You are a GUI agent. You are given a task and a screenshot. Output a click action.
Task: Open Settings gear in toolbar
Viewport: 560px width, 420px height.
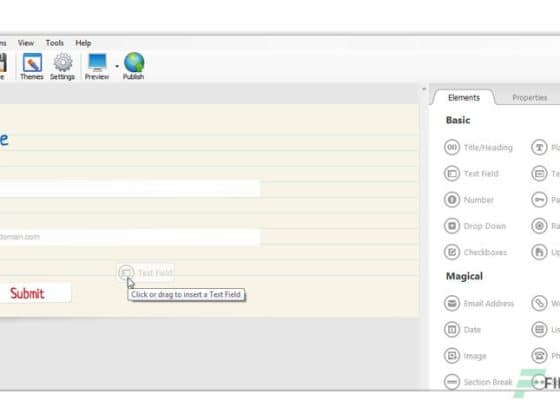[x=62, y=66]
